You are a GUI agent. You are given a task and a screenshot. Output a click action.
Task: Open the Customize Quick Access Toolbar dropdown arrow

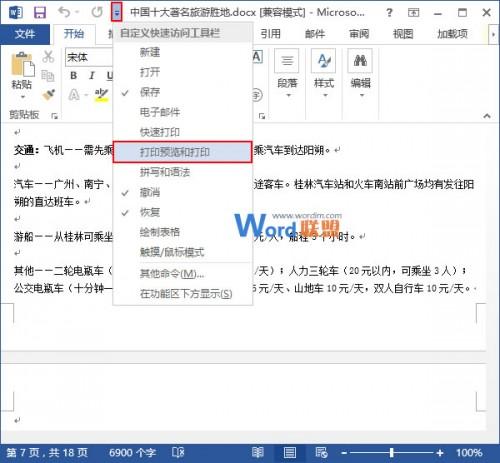(x=117, y=12)
